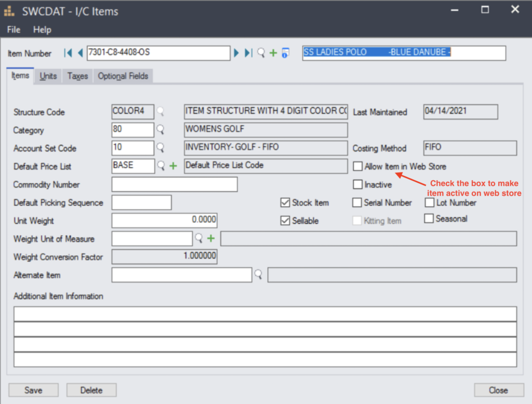Click the Delete button

(x=91, y=390)
